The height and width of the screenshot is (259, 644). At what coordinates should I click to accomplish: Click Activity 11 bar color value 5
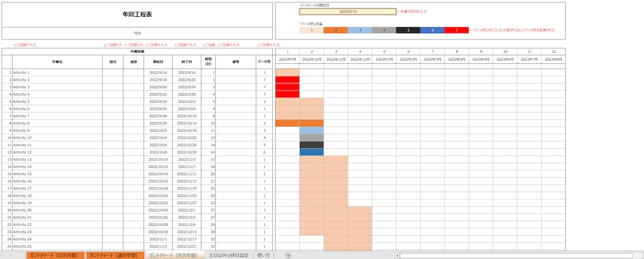(x=264, y=145)
